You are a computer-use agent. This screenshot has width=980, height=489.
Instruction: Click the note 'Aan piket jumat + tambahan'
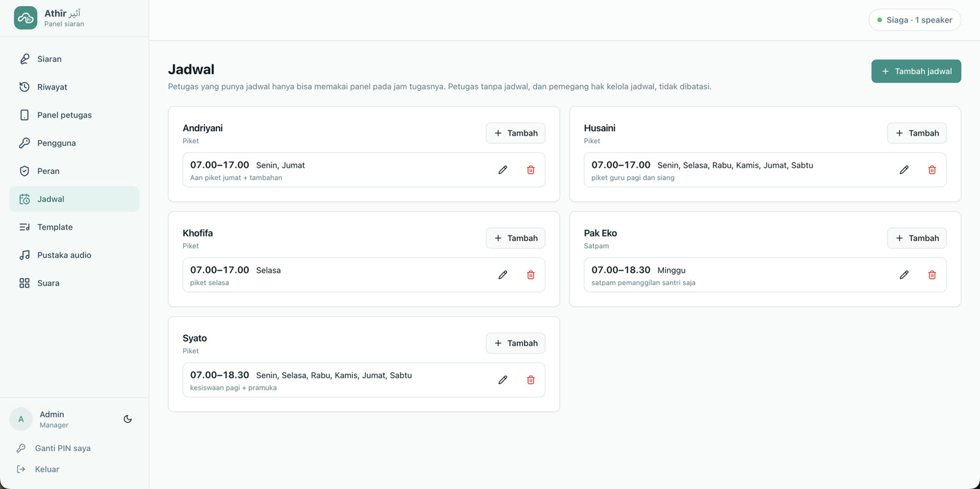click(236, 178)
